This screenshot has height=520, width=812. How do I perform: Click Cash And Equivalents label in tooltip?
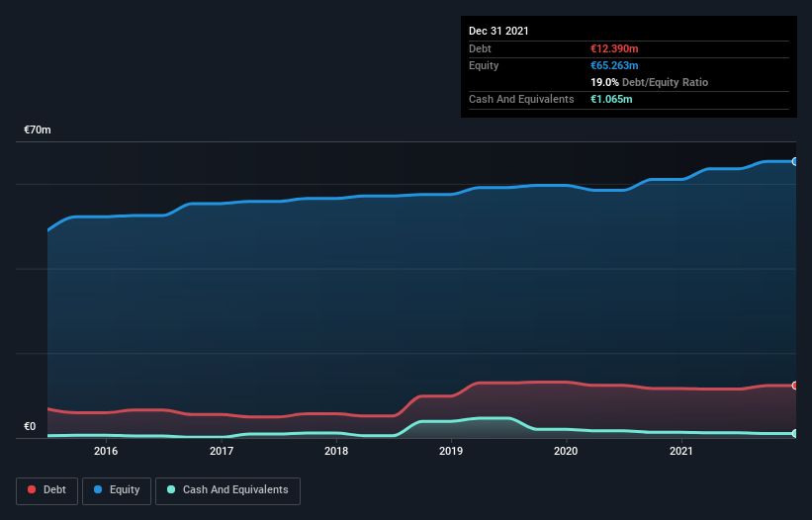(521, 99)
